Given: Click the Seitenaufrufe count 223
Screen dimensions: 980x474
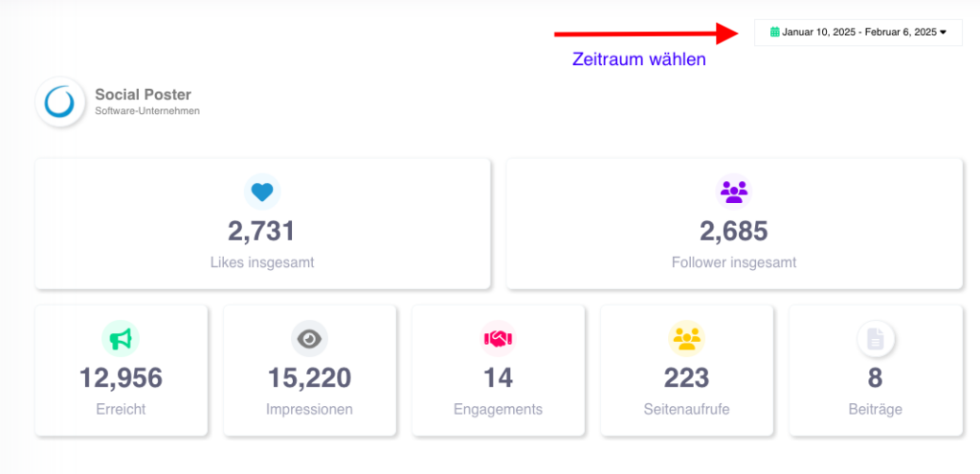Looking at the screenshot, I should click(x=687, y=377).
